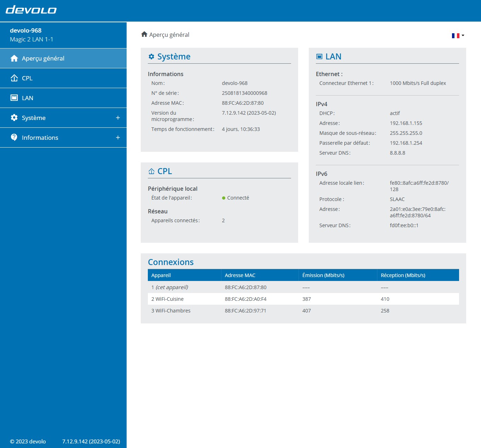Open the French flag language dropdown

tap(458, 35)
